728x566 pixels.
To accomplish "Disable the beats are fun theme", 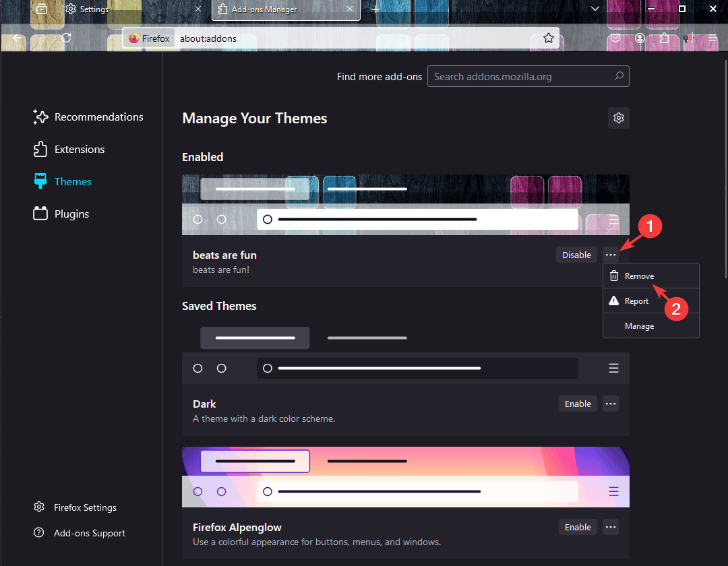I will click(x=576, y=255).
